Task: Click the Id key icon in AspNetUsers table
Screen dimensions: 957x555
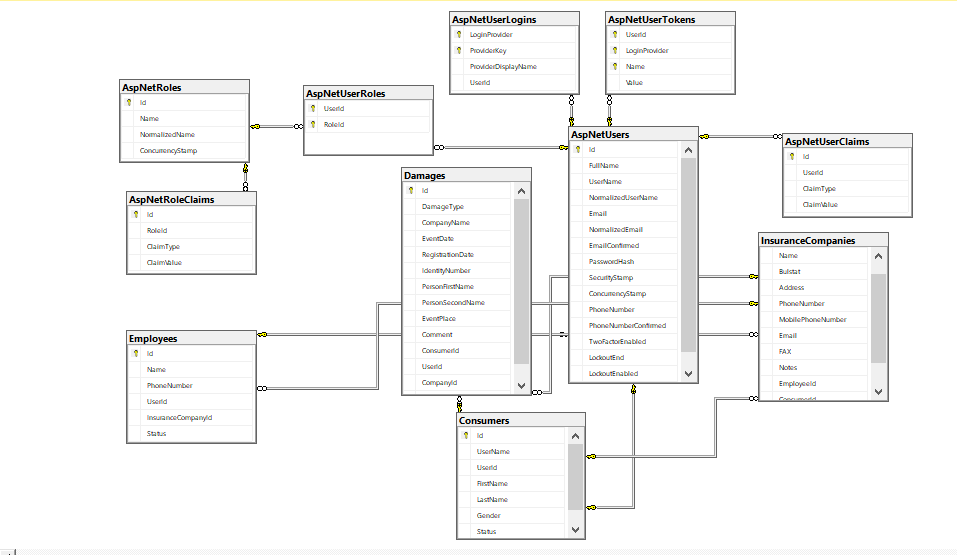Action: (578, 150)
